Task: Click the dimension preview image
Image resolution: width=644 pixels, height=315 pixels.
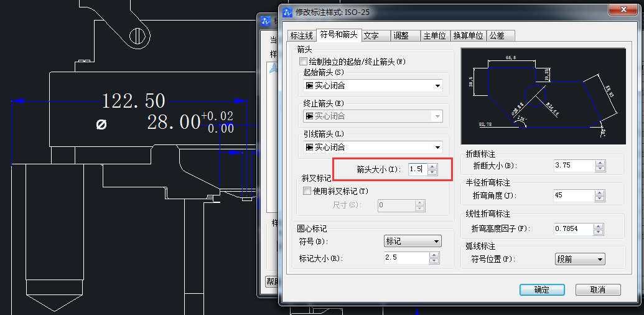Action: [x=543, y=96]
